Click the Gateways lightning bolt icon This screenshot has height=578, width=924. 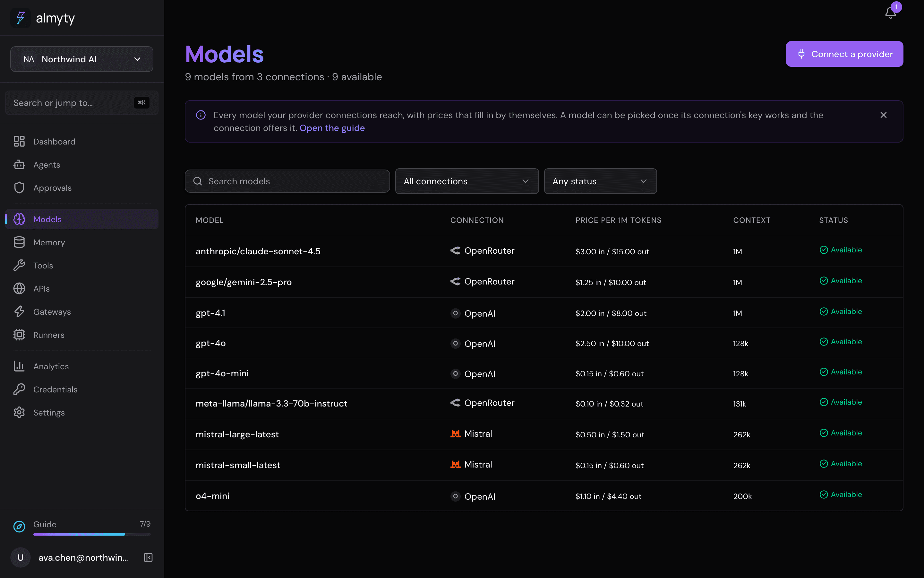coord(19,311)
